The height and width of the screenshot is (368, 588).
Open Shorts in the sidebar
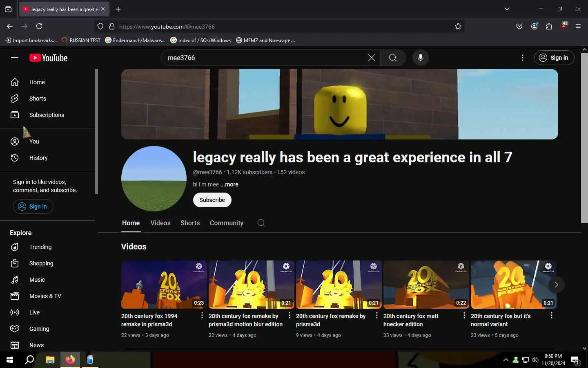coord(47,99)
